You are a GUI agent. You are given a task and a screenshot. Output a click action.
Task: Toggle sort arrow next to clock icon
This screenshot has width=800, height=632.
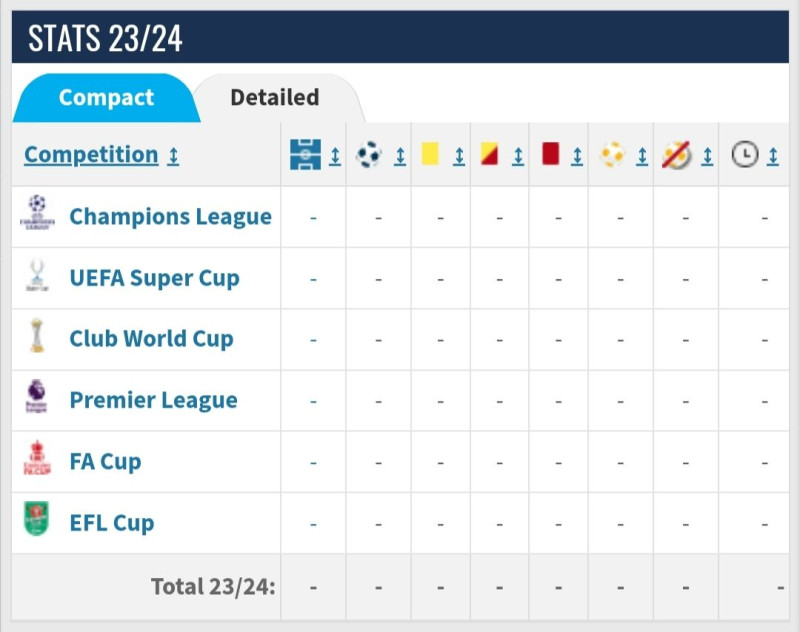773,156
